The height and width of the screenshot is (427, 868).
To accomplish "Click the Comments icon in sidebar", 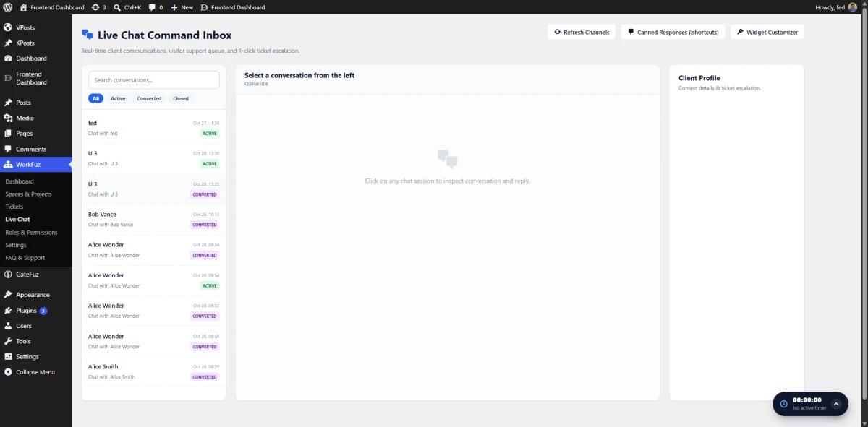I will (x=8, y=149).
